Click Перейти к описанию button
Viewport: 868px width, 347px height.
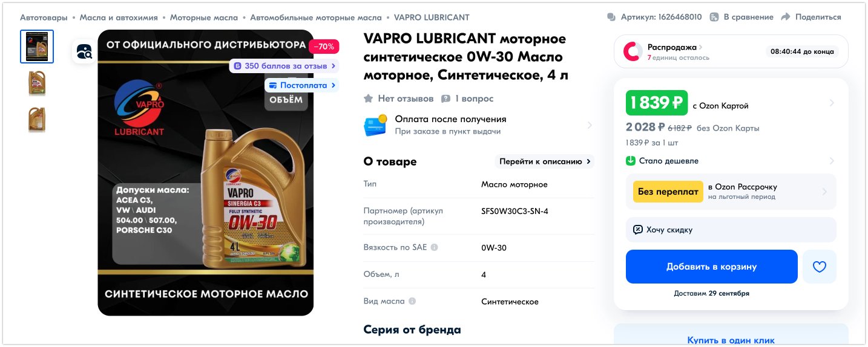tap(545, 161)
